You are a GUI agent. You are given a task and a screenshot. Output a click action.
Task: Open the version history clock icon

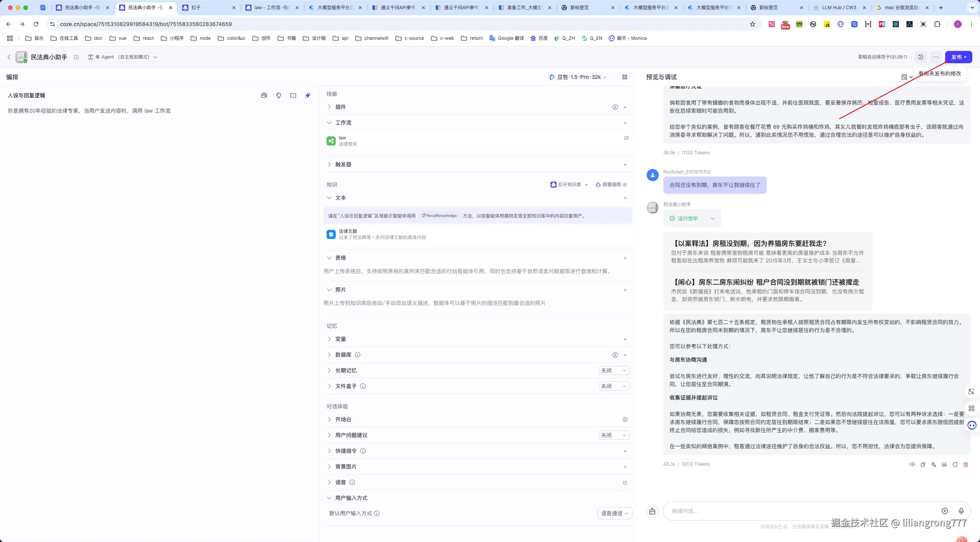pyautogui.click(x=921, y=57)
